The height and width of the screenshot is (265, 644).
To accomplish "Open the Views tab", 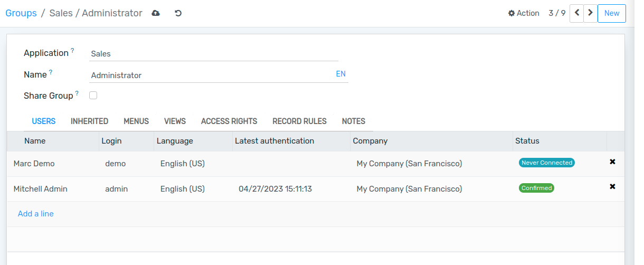I will 175,121.
